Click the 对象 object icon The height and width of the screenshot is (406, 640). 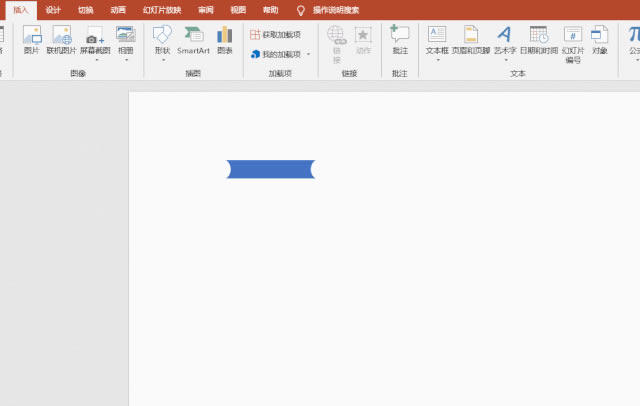[x=599, y=39]
